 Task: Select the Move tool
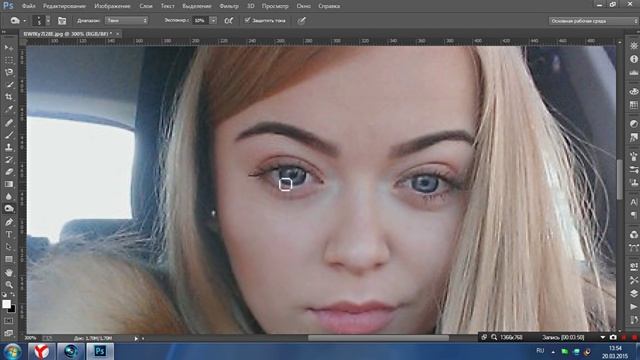coord(9,48)
